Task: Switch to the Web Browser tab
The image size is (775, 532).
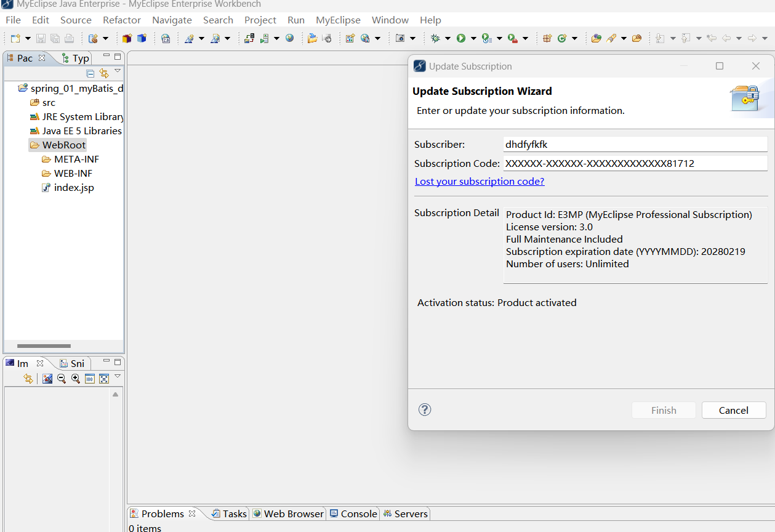Action: click(288, 514)
